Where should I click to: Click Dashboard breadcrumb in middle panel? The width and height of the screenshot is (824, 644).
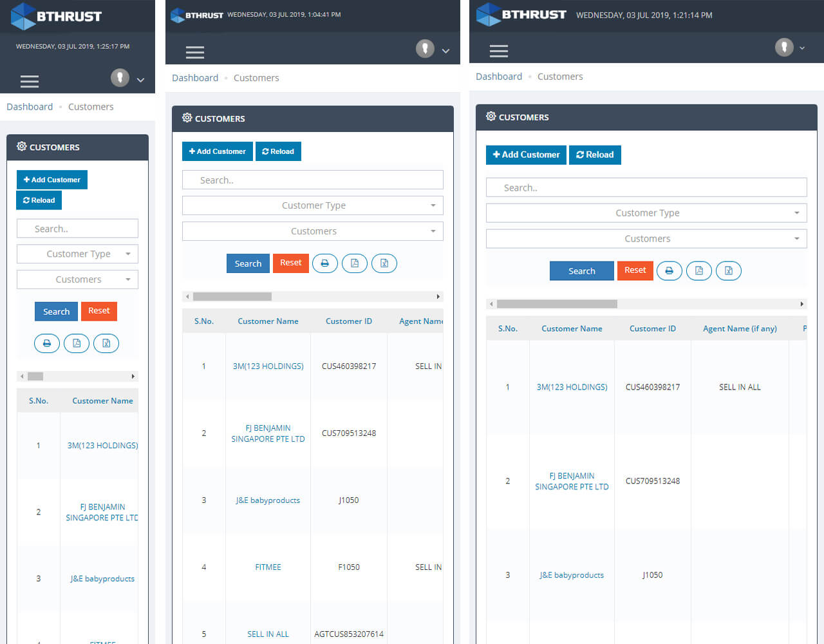point(195,78)
